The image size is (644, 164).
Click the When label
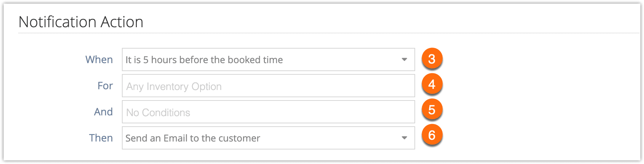point(99,60)
